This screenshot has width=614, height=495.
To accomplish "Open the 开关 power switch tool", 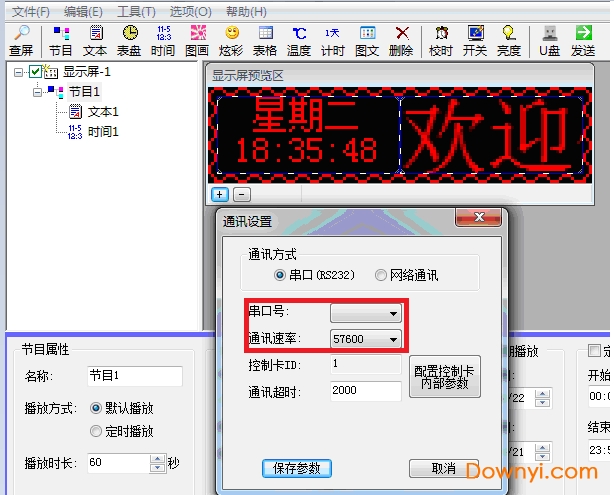I will coord(475,41).
